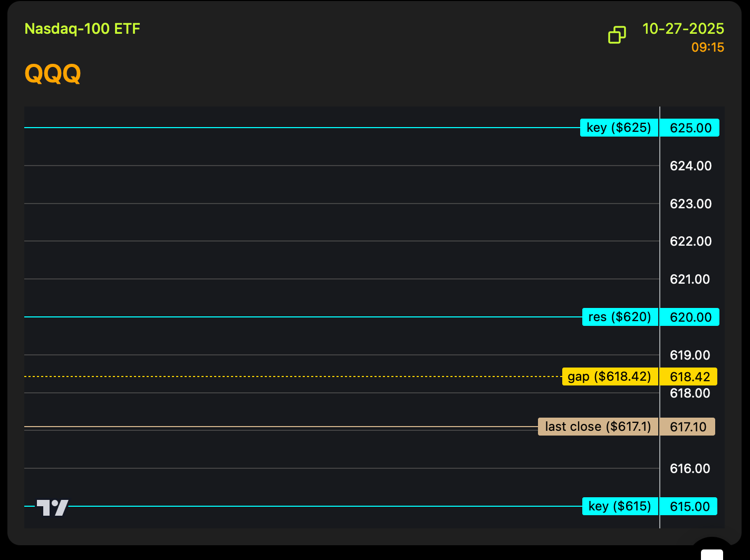The image size is (750, 560).
Task: Click the Nasdaq-100 ETF title
Action: click(x=82, y=28)
